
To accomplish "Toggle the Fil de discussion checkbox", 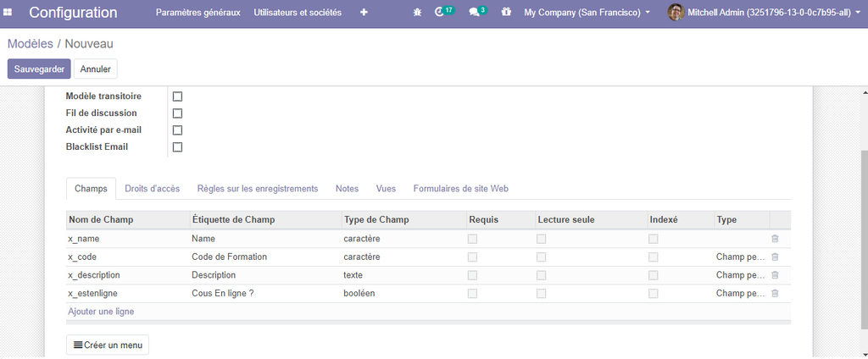I will [x=177, y=113].
